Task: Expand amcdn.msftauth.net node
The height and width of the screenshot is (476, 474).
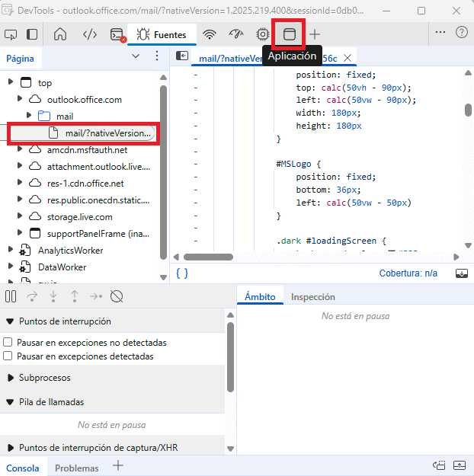Action: [20, 149]
